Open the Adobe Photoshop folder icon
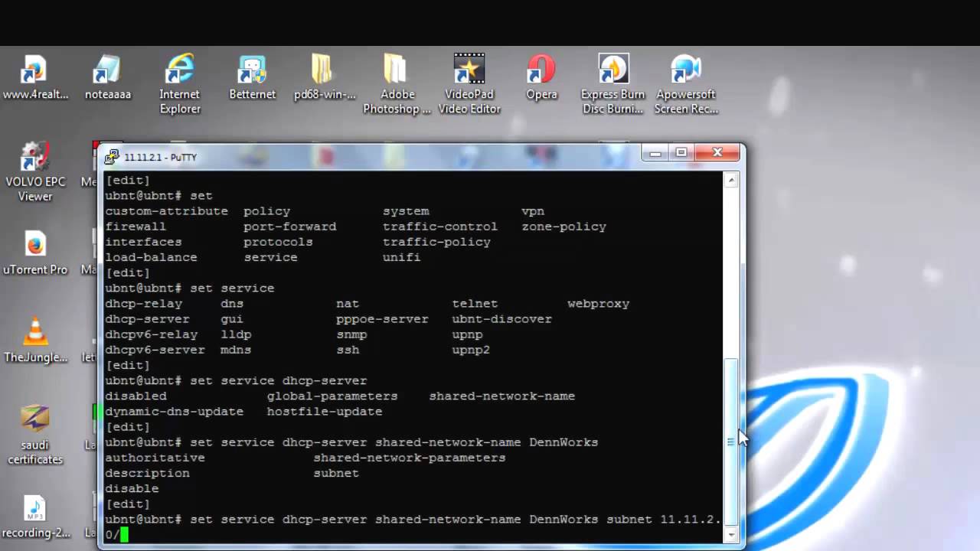This screenshot has height=551, width=980. click(x=397, y=84)
